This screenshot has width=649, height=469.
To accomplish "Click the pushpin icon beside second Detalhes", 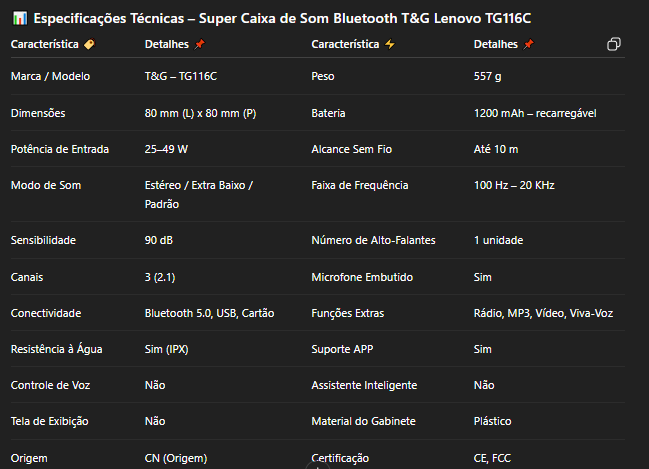I will click(x=529, y=44).
